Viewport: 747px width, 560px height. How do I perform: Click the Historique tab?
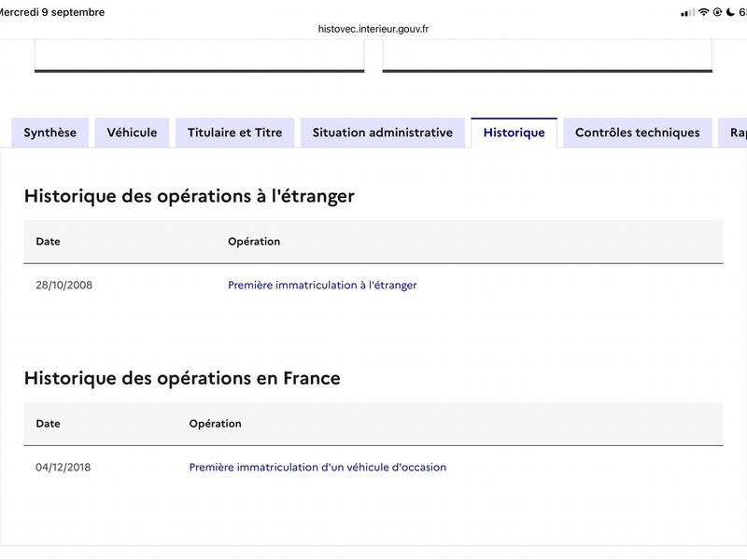click(x=514, y=133)
